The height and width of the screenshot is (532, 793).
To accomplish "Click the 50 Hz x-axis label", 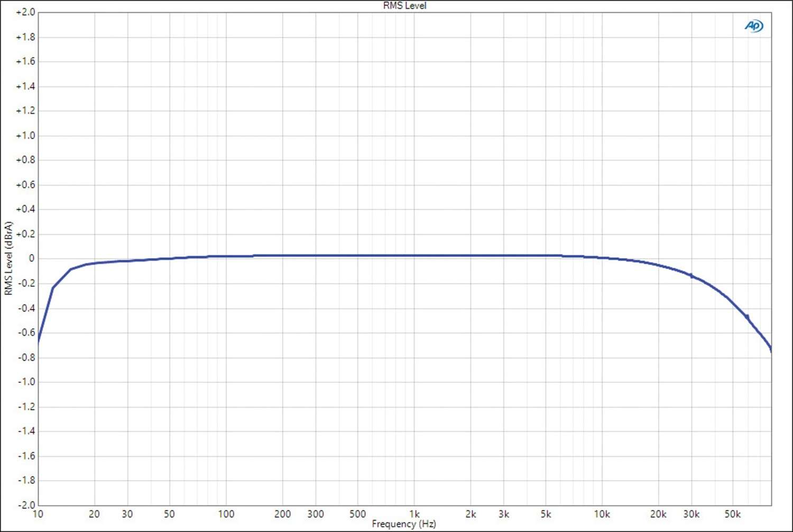I will point(169,514).
